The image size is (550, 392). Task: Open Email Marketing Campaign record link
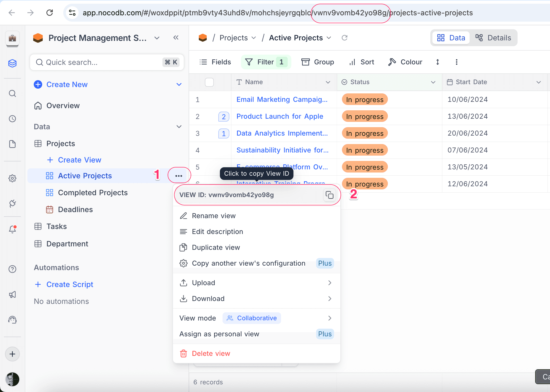point(282,99)
